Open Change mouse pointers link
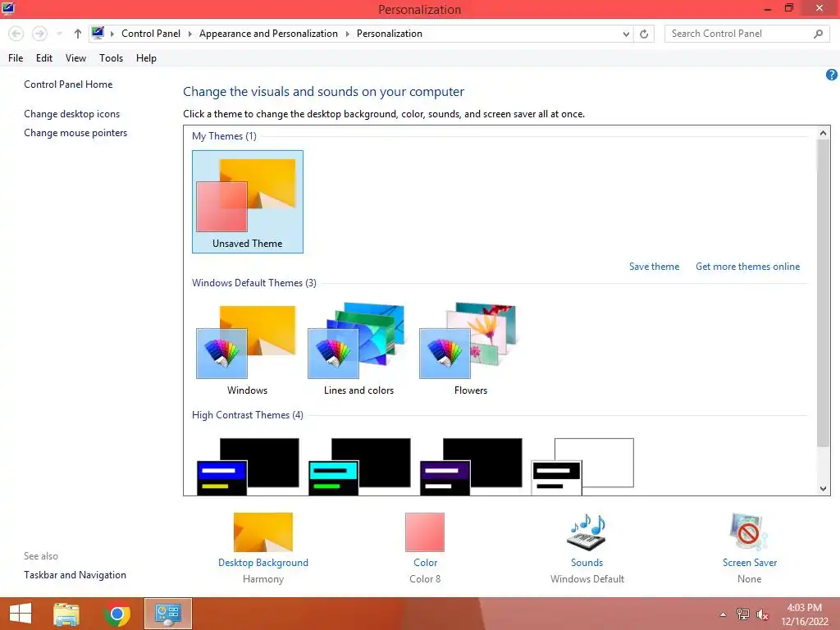Image resolution: width=840 pixels, height=630 pixels. coord(75,132)
